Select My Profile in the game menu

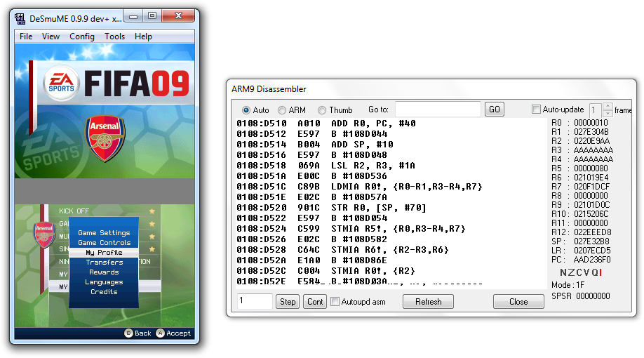104,253
